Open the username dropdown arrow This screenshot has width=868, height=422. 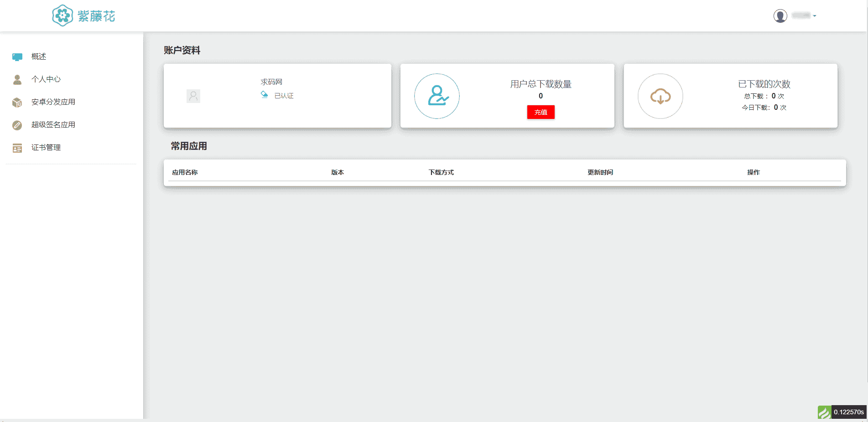click(815, 16)
